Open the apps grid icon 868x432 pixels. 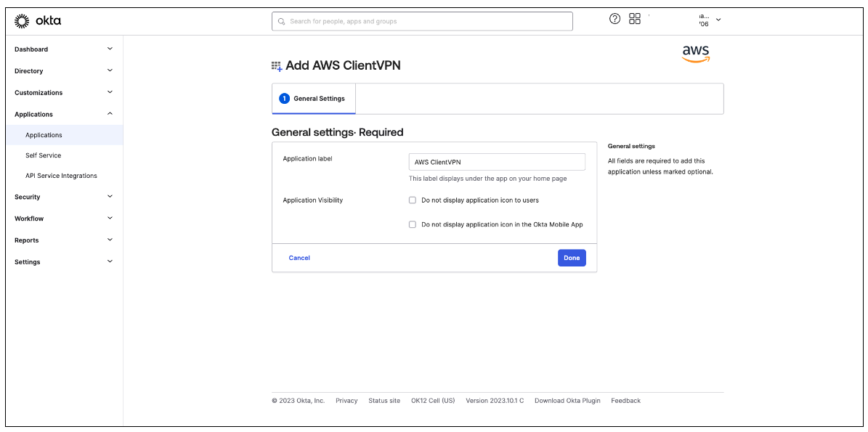634,19
